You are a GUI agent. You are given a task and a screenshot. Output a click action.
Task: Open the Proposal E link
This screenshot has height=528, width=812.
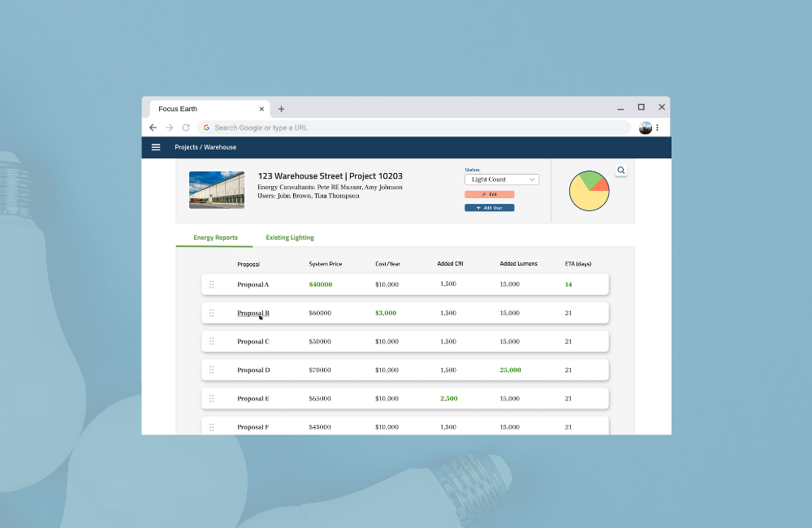pos(253,399)
